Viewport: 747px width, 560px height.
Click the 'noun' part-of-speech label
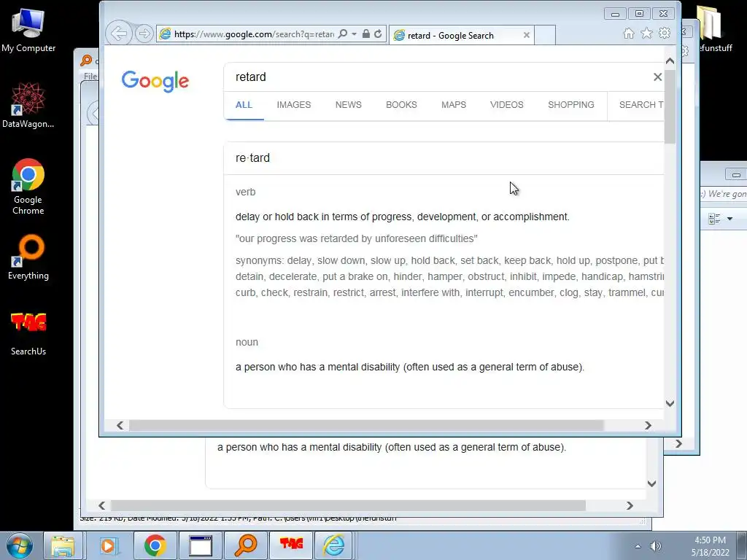(x=247, y=343)
